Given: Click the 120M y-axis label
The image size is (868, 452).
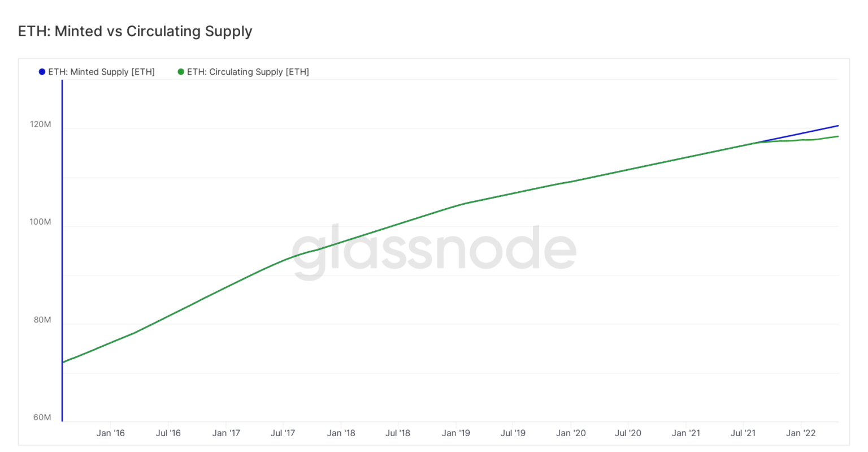Looking at the screenshot, I should pos(41,124).
